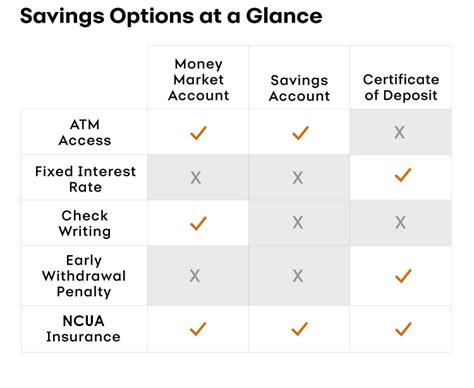The image size is (474, 388).
Task: Click the ATM Access X for Certificate of Deposit
Action: point(400,133)
